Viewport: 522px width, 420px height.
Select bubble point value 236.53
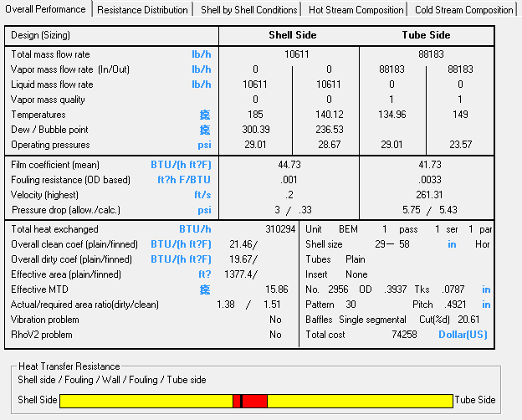330,130
